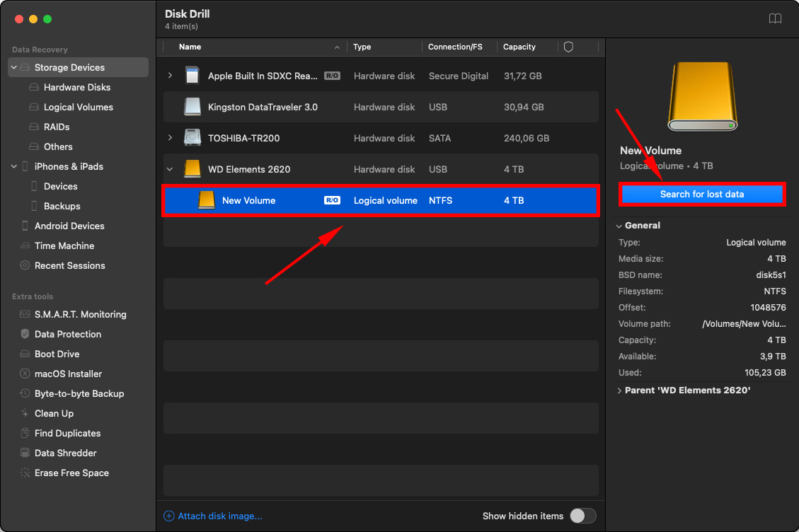Image resolution: width=799 pixels, height=532 pixels.
Task: Click the R/O badge on Apple SDXC Reader
Action: click(332, 76)
